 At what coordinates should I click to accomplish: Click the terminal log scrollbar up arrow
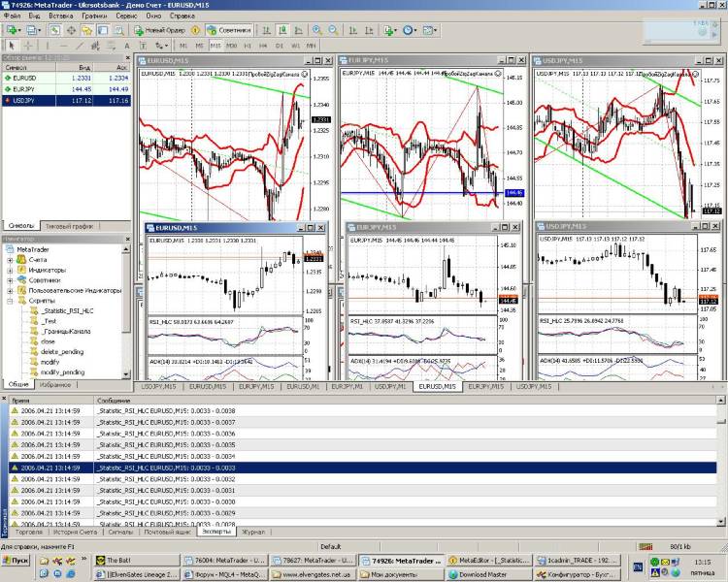[720, 400]
